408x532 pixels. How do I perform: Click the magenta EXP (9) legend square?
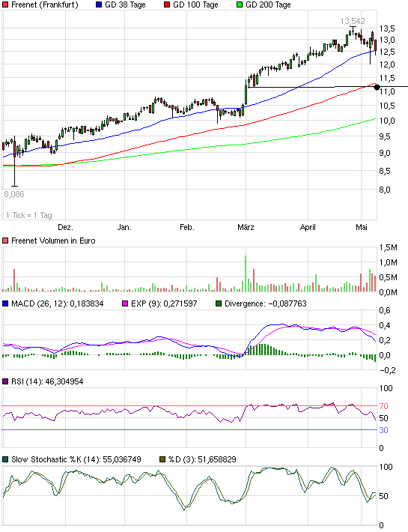[125, 303]
